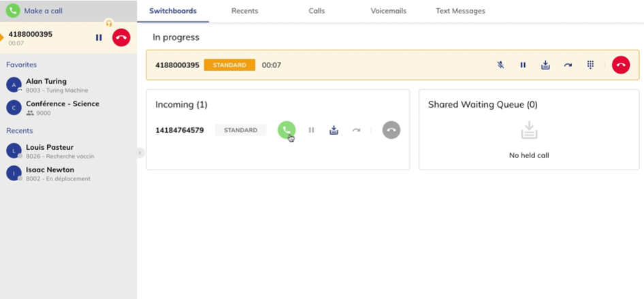Answer the incoming call from 14184764579
Image resolution: width=644 pixels, height=299 pixels.
287,130
